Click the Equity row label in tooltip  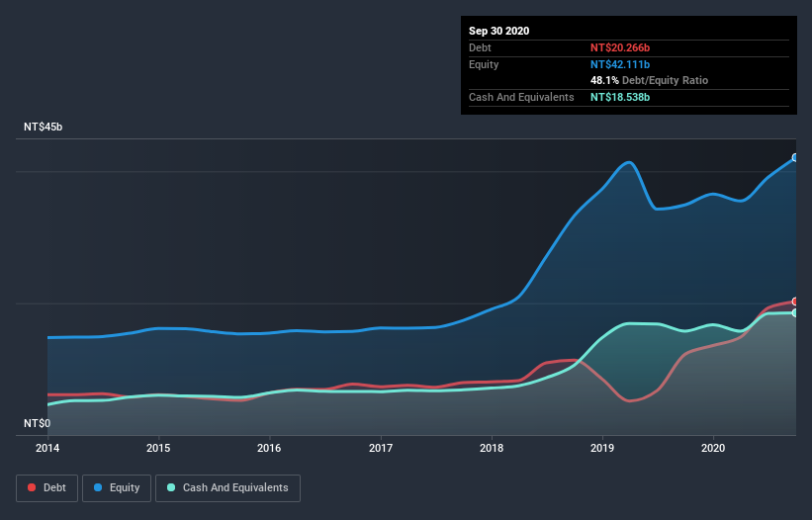[x=484, y=64]
